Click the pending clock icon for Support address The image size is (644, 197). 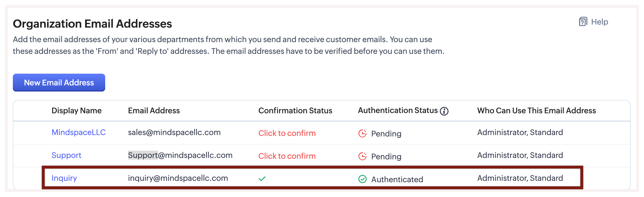click(x=362, y=156)
